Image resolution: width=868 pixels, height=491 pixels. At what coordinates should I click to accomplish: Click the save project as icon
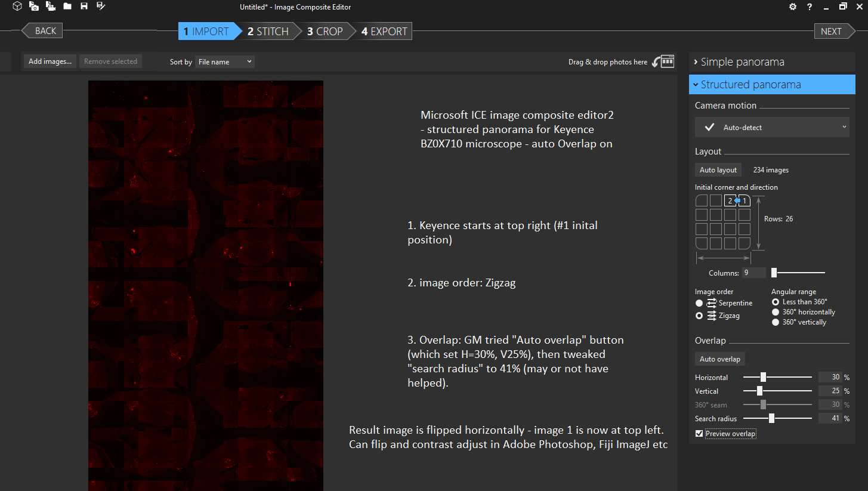tap(101, 7)
